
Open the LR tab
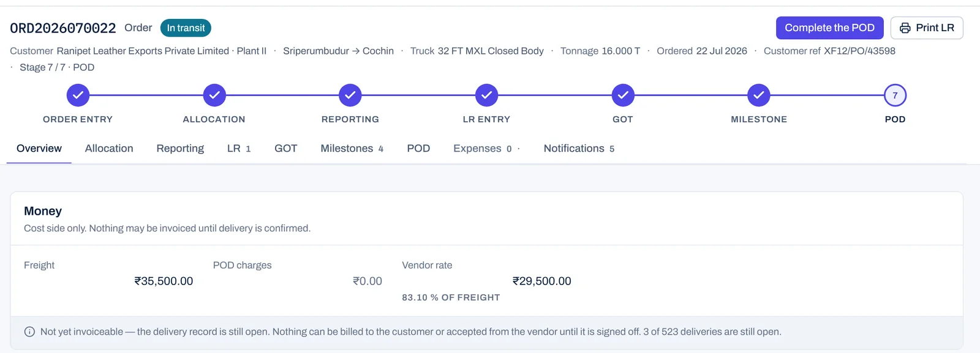coord(239,148)
